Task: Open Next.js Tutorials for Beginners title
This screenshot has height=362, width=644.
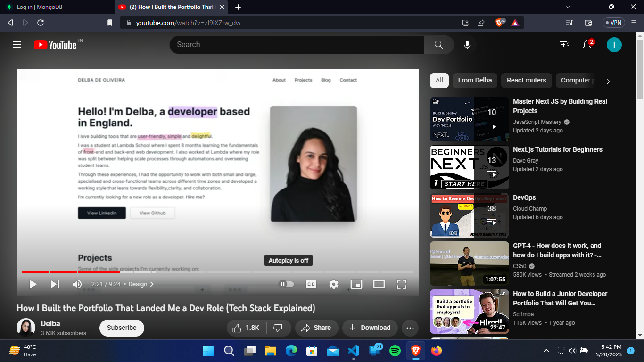Action: (x=558, y=149)
